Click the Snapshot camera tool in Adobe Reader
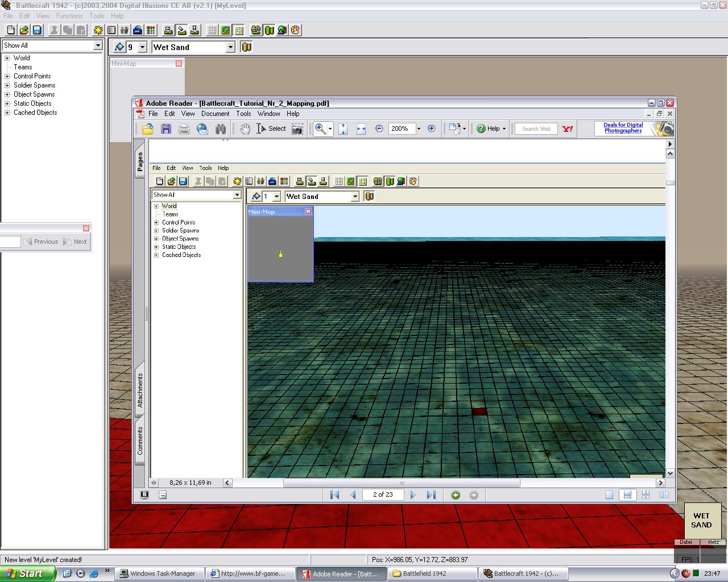The height and width of the screenshot is (582, 728). (x=297, y=129)
